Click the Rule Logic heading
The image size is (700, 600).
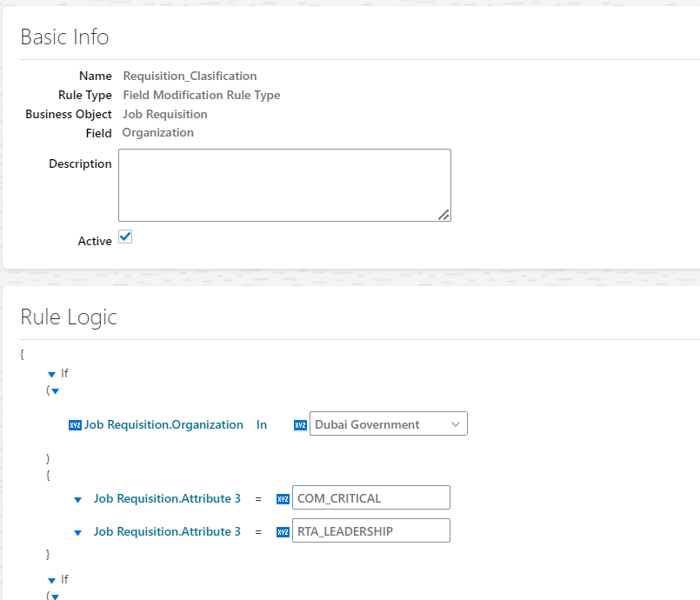pos(69,317)
